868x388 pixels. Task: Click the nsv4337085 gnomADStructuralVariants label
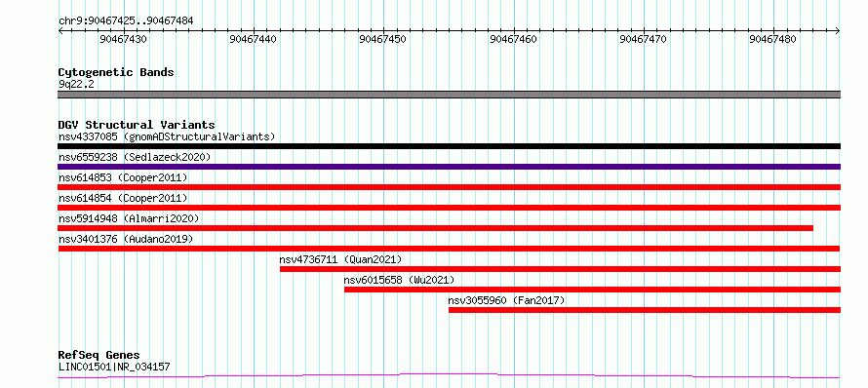(167, 136)
